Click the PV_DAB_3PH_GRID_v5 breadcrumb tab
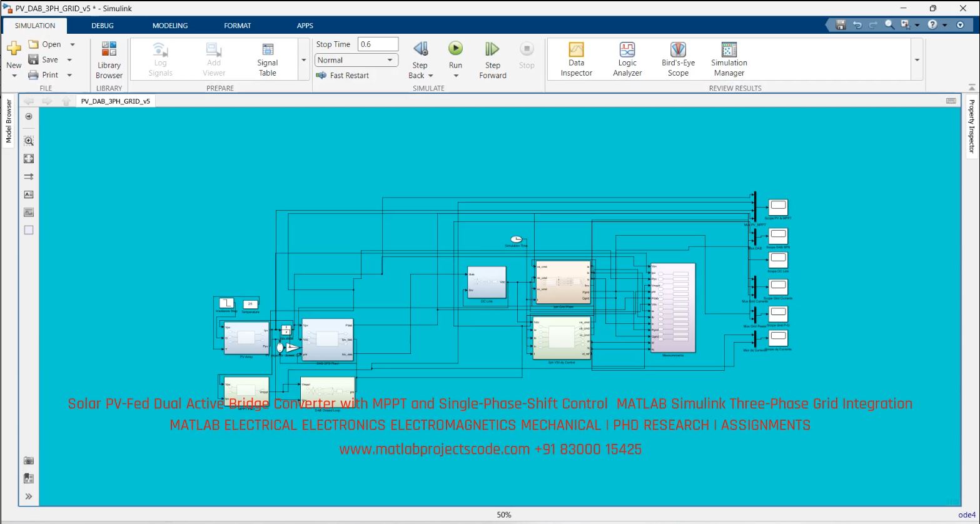The image size is (980, 524). coord(116,101)
